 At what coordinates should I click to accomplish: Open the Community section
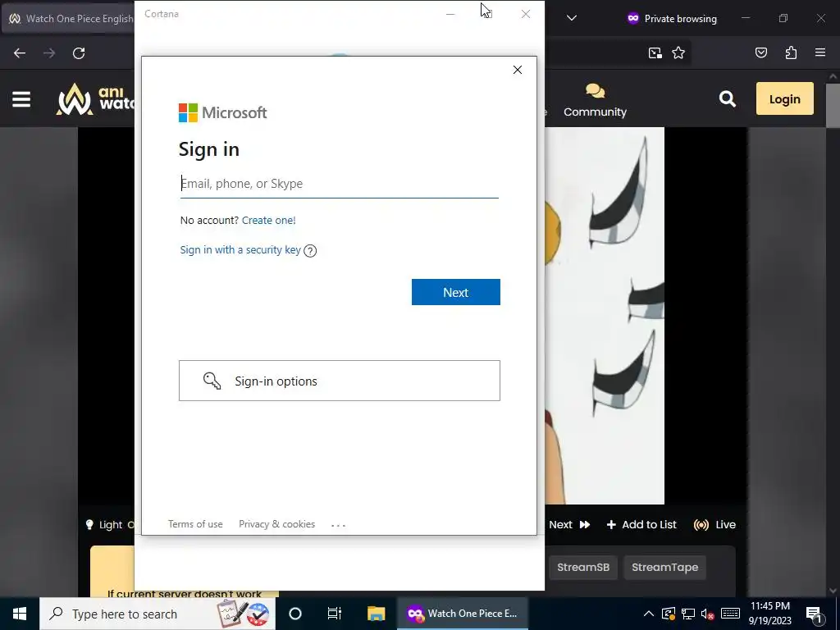(x=595, y=100)
